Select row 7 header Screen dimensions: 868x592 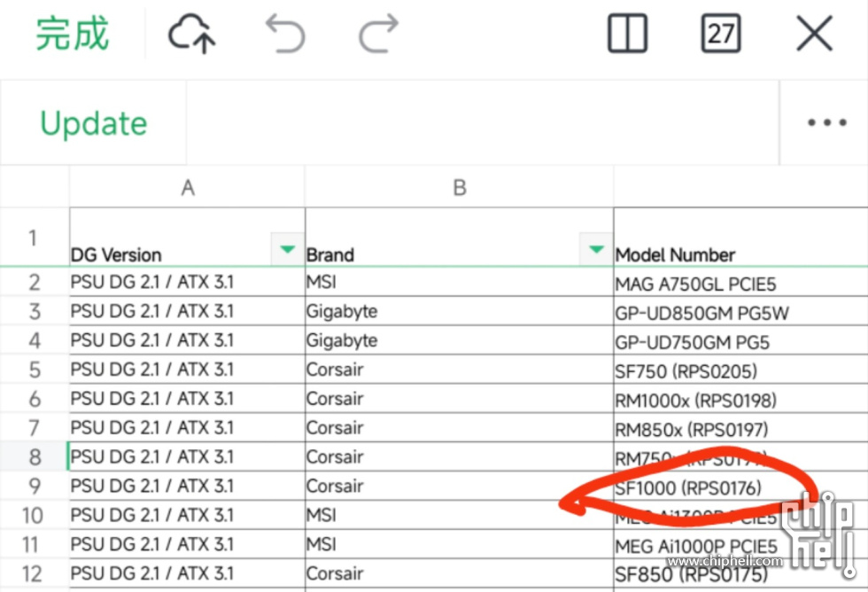[35, 427]
